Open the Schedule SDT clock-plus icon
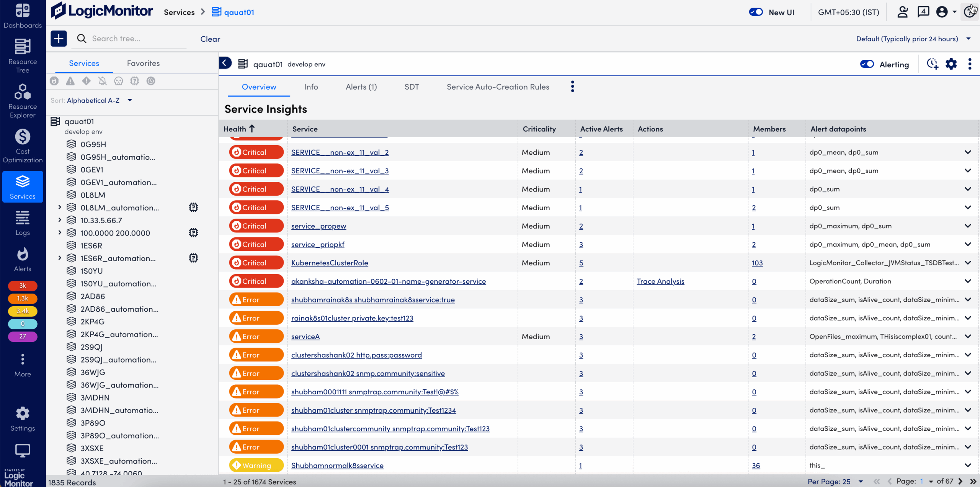The image size is (980, 487). [932, 64]
